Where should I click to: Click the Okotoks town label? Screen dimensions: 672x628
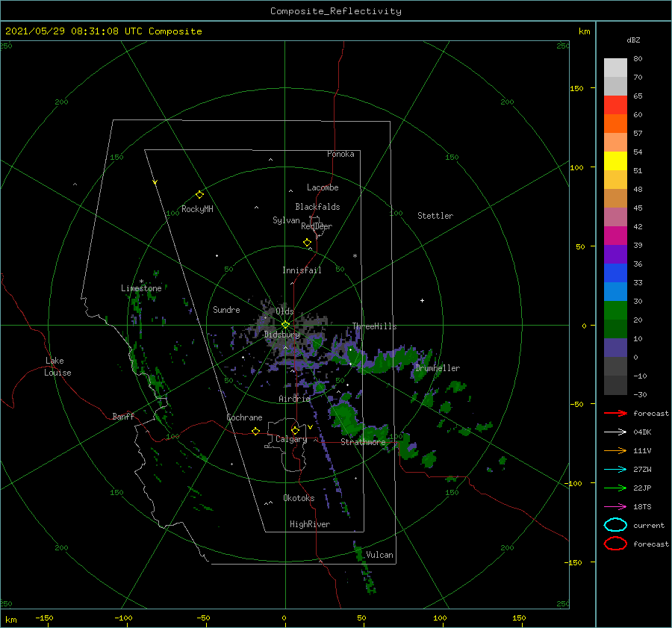tap(299, 498)
